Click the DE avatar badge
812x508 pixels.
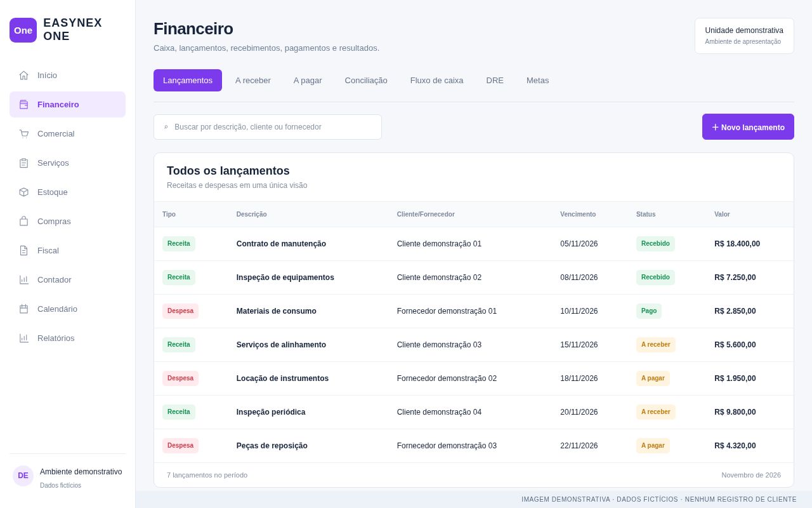[x=23, y=476]
